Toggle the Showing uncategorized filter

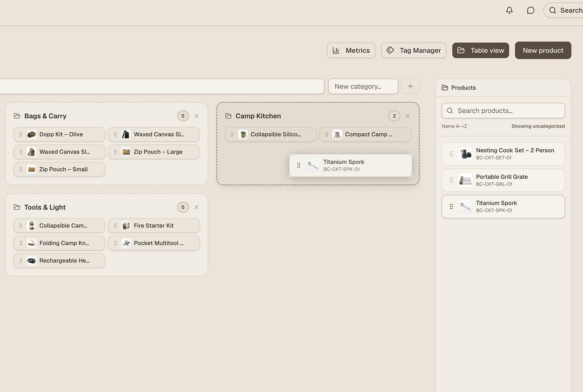pyautogui.click(x=538, y=126)
